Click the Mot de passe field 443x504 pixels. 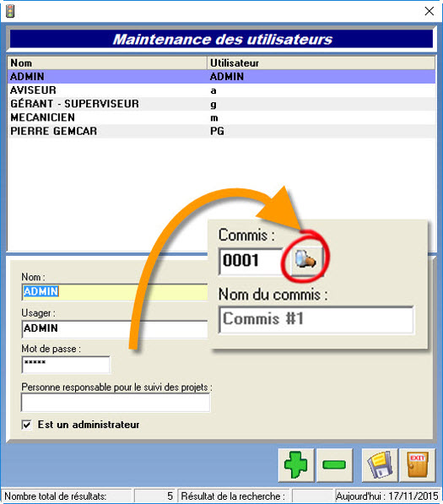click(66, 365)
